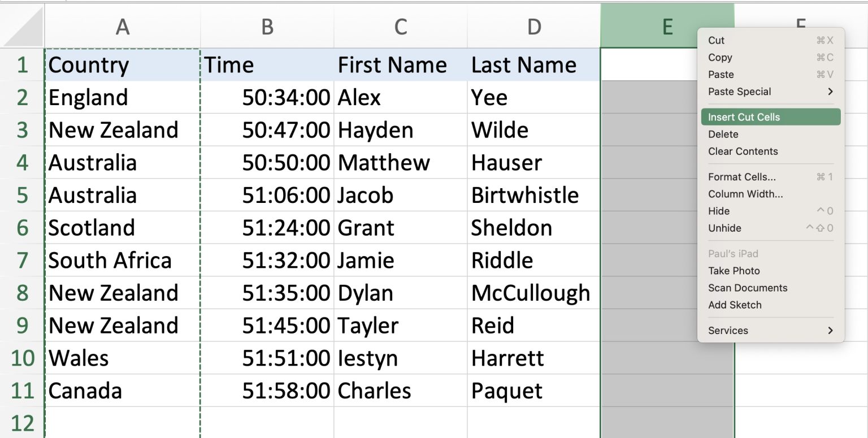Select column A header
This screenshot has height=438, width=868.
(x=123, y=26)
